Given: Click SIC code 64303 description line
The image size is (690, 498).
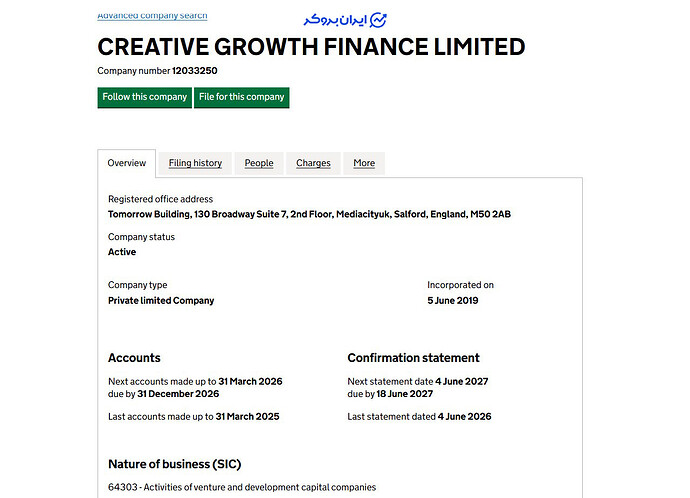Looking at the screenshot, I should [242, 487].
